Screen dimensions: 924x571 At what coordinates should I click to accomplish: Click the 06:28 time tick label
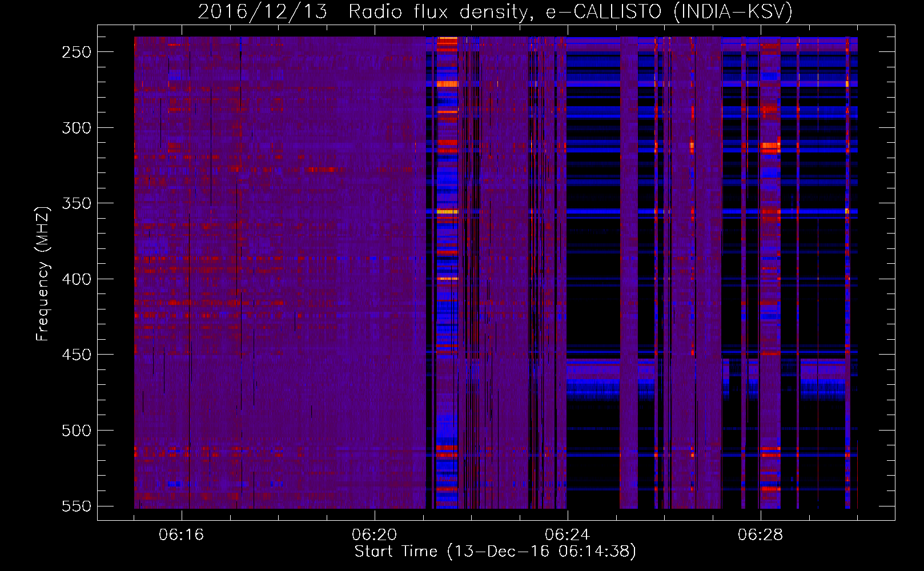pyautogui.click(x=761, y=535)
